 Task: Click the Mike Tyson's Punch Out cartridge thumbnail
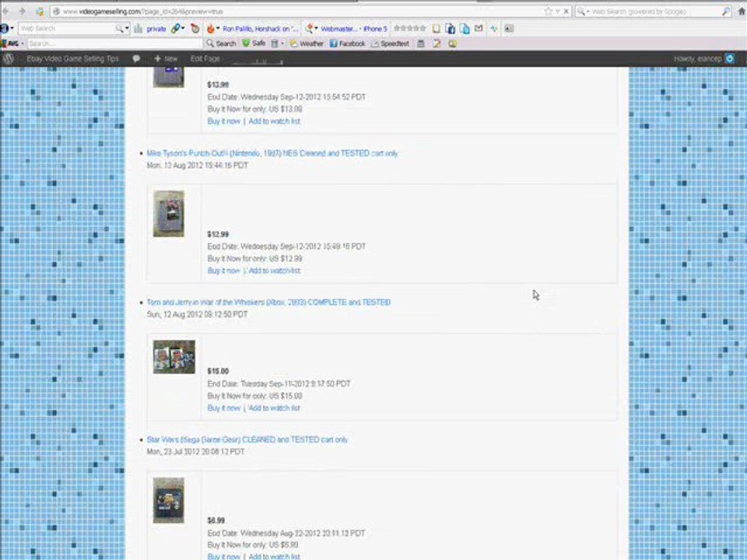[x=169, y=214]
